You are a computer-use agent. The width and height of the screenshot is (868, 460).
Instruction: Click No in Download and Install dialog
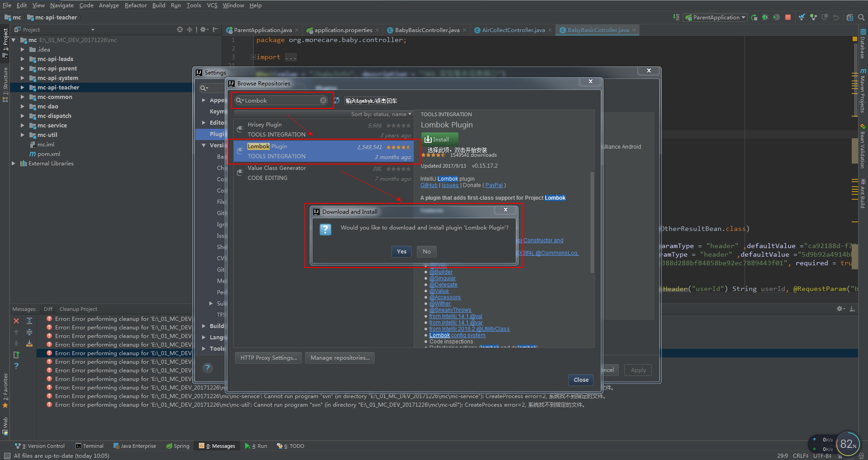tap(427, 252)
